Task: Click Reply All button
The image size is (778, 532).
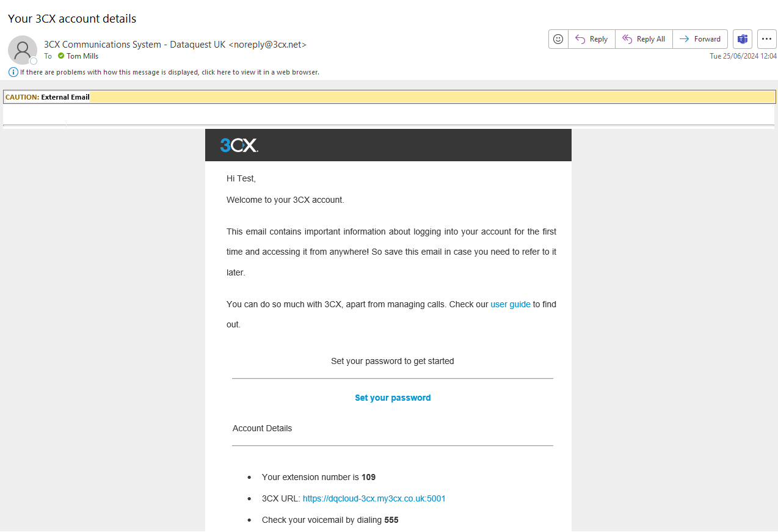Action: point(644,39)
